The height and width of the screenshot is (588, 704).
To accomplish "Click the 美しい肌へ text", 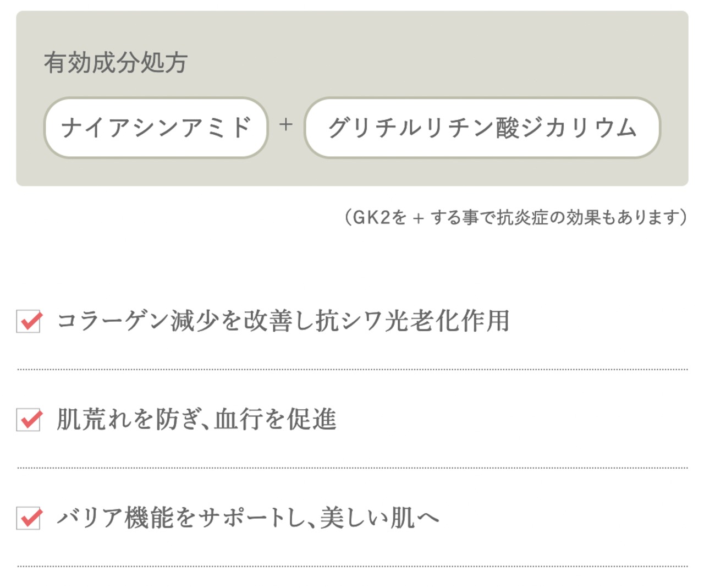I will click(380, 518).
